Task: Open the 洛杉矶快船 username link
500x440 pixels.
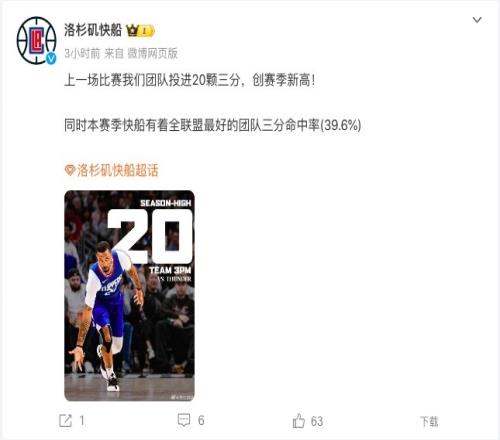Action: point(93,30)
